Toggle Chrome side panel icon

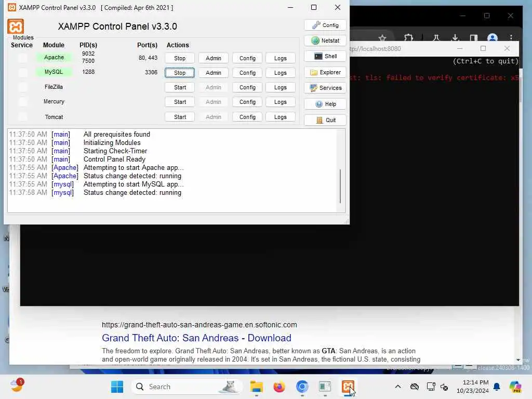click(x=474, y=37)
